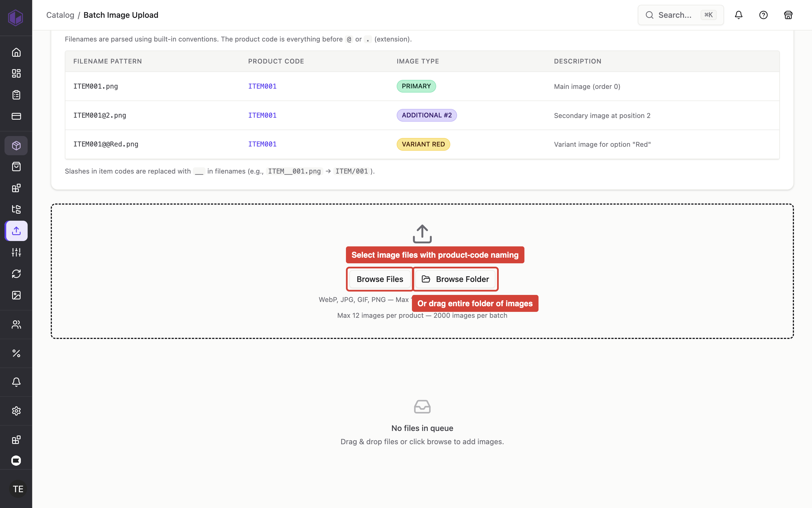Open the dashboard grid icon in sidebar

pos(16,74)
